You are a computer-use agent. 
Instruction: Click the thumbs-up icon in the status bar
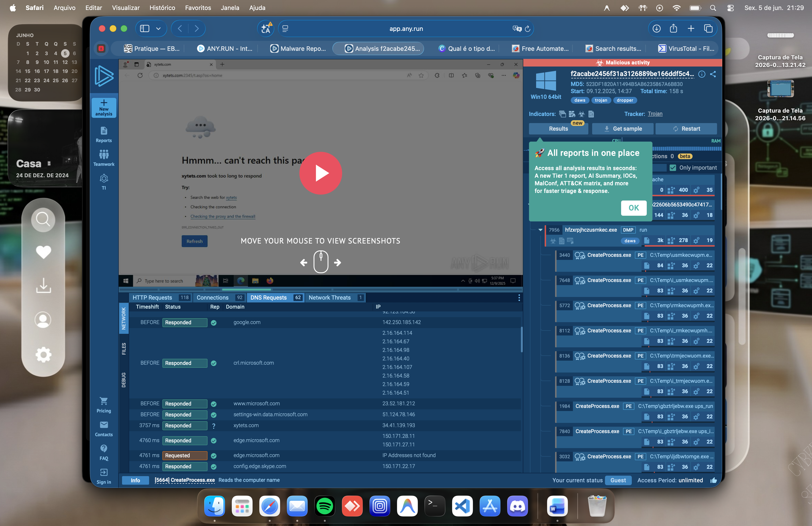tap(714, 480)
